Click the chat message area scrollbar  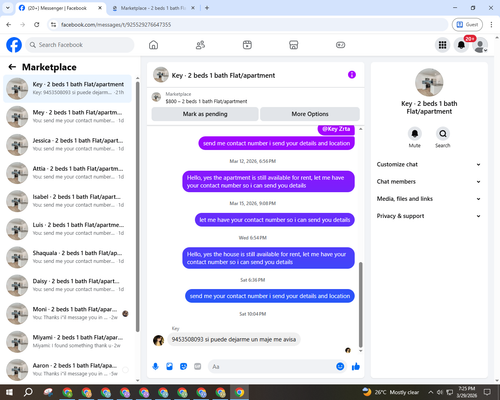tap(360, 305)
